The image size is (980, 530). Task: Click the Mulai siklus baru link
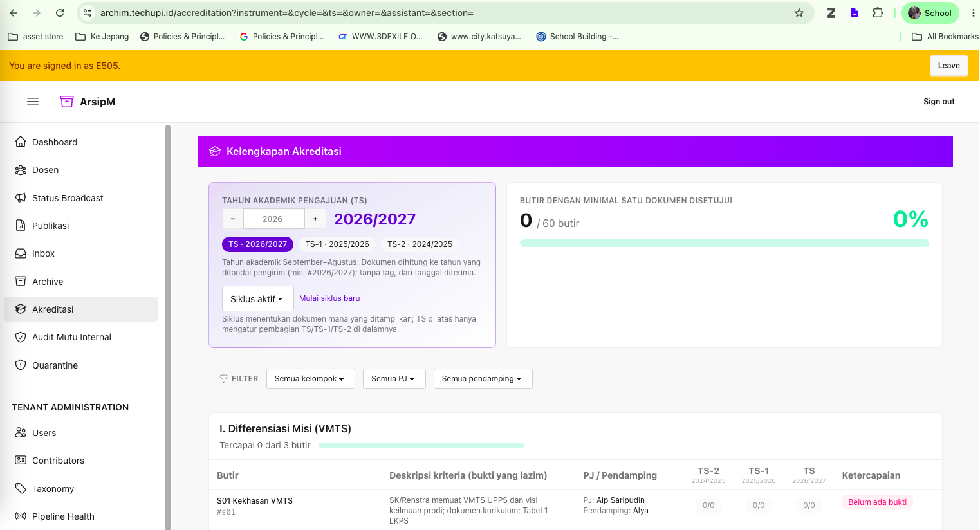point(329,298)
